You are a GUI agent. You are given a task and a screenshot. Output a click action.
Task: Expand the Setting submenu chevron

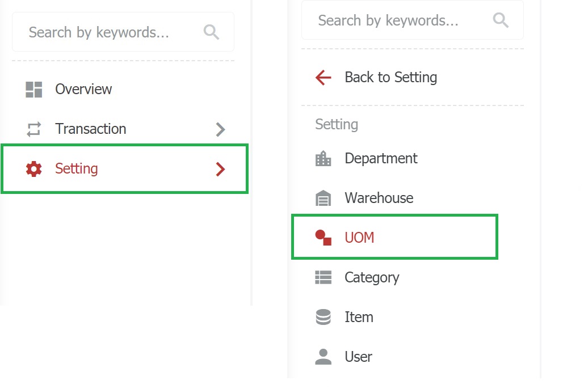(221, 169)
